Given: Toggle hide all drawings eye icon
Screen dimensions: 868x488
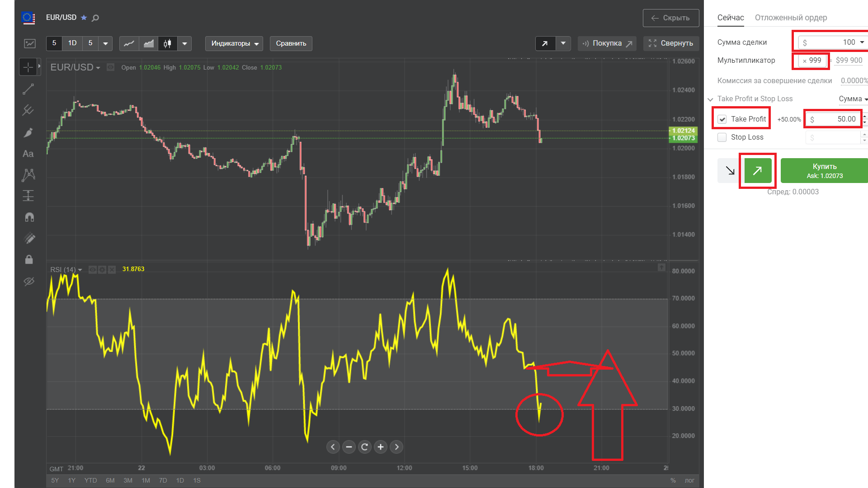Looking at the screenshot, I should pos(29,282).
